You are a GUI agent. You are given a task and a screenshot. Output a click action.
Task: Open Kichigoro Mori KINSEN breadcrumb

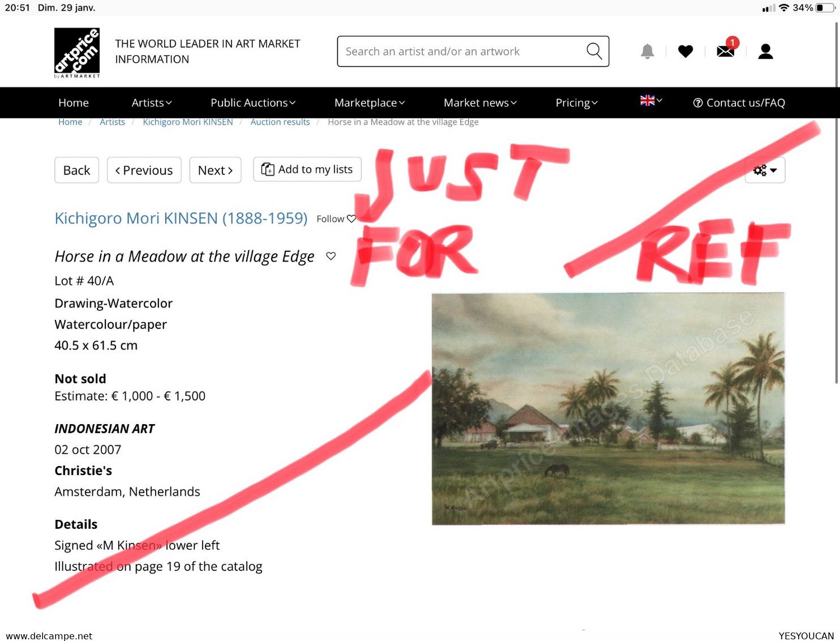tap(188, 122)
